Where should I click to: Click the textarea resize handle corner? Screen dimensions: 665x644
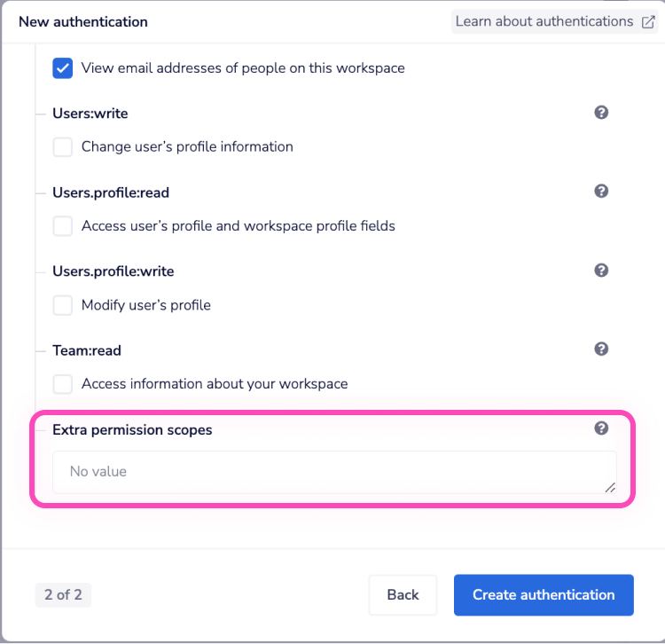(x=609, y=486)
